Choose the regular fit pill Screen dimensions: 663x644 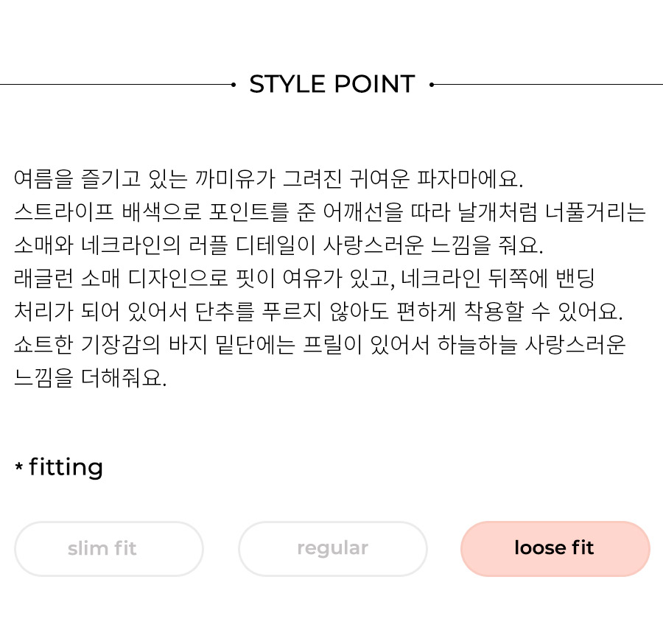[333, 548]
